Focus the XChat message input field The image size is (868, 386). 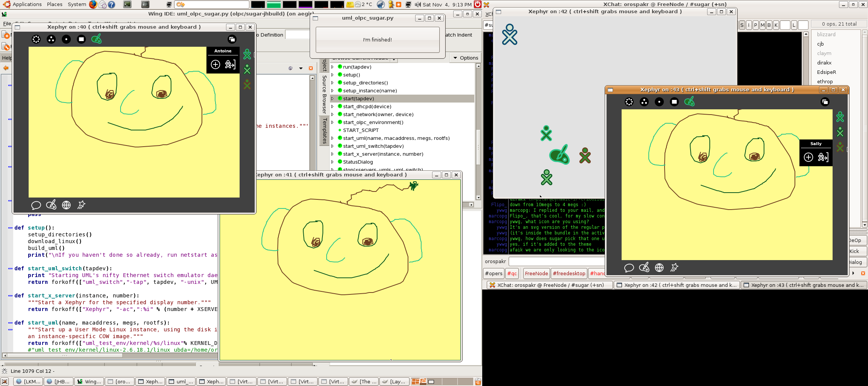[557, 261]
